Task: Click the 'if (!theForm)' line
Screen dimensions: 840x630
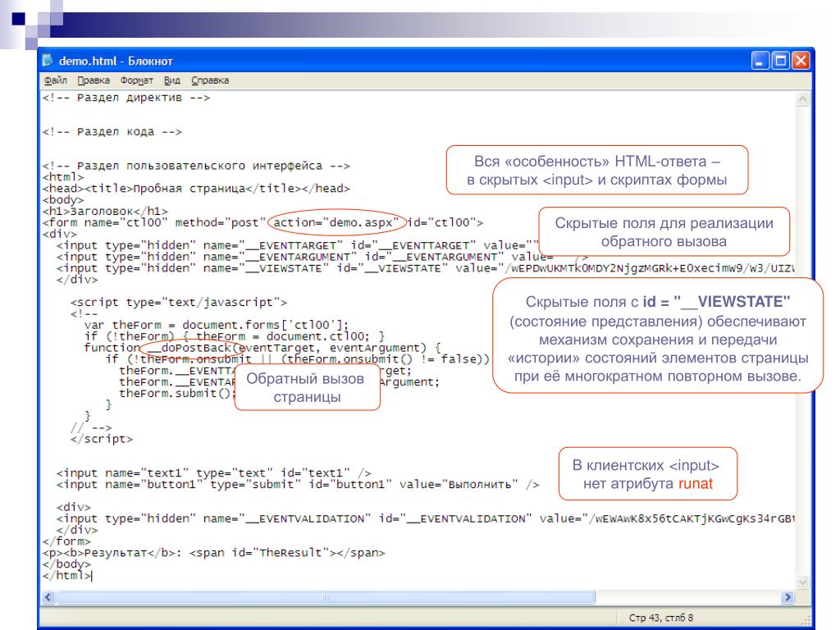Action: tap(234, 336)
